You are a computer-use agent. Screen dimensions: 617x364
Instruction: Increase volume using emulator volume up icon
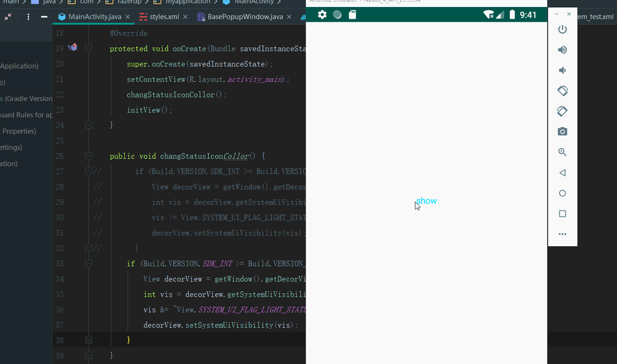pos(562,49)
